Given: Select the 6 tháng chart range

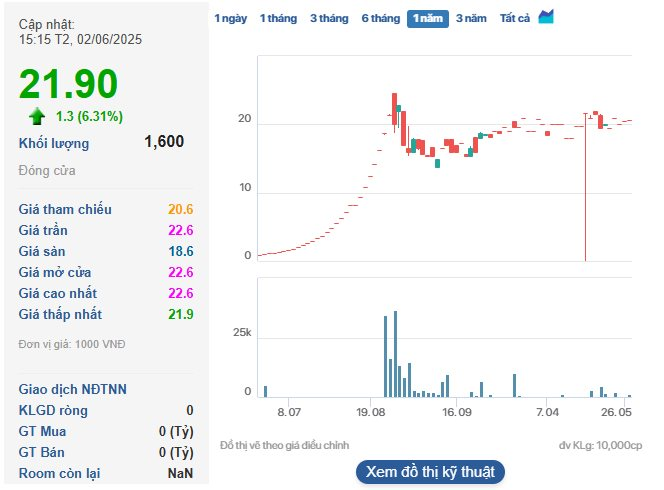Looking at the screenshot, I should [381, 19].
